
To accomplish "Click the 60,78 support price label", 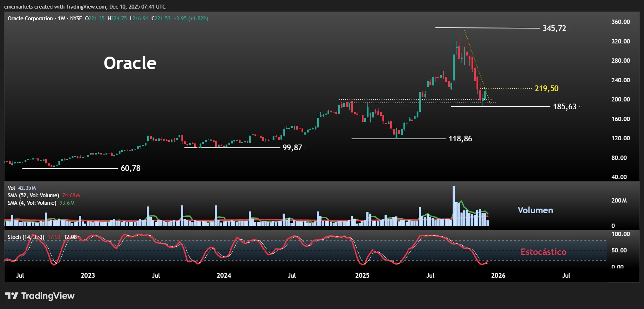I will (130, 168).
